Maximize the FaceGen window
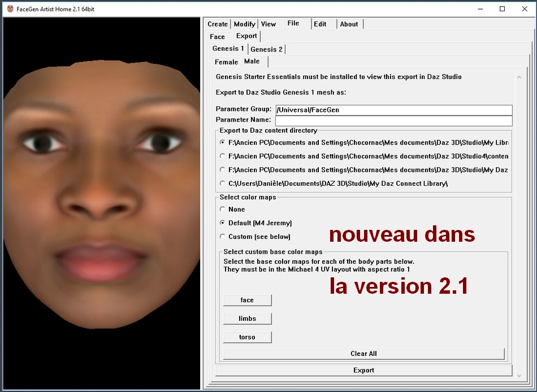Screen dimensions: 537x392 point(502,9)
